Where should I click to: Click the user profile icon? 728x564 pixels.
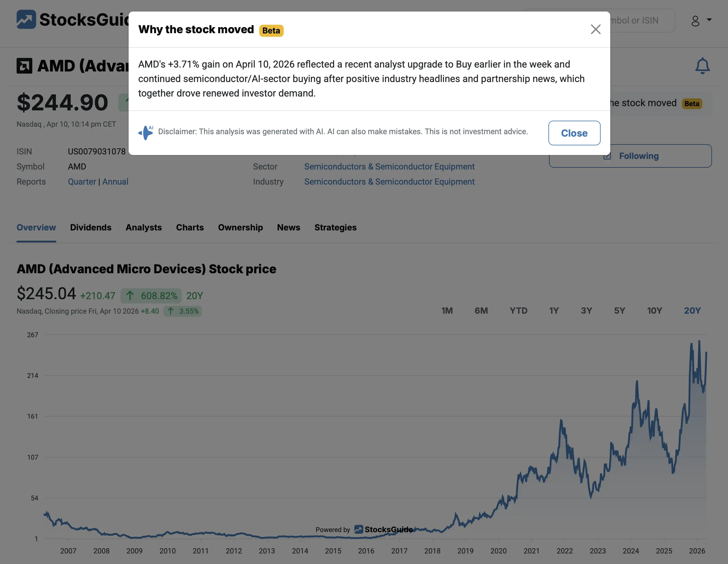(x=696, y=21)
